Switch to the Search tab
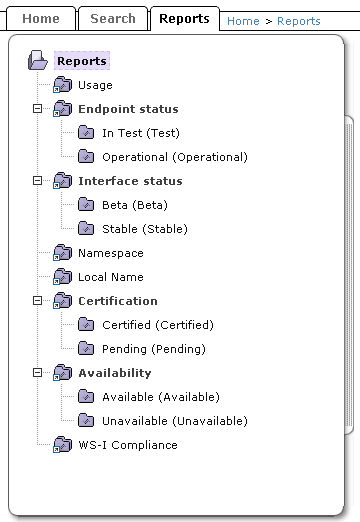The height and width of the screenshot is (522, 360). 113,19
